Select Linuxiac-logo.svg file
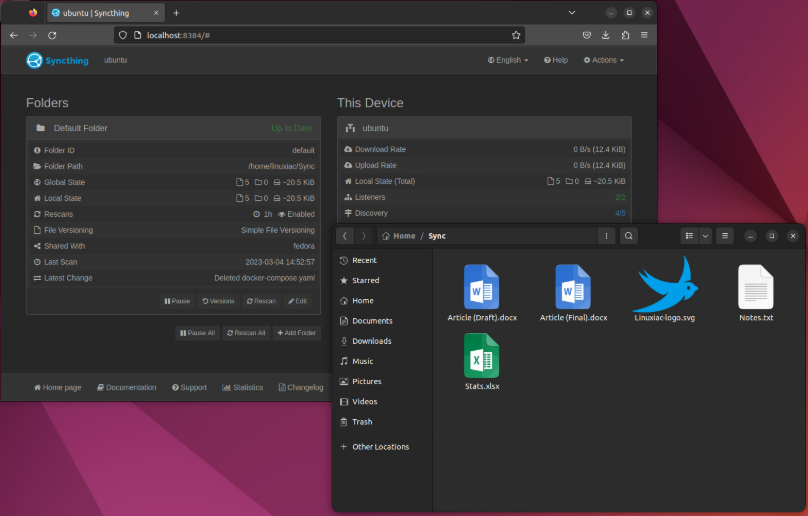Screen dimensions: 808x516 click(665, 289)
